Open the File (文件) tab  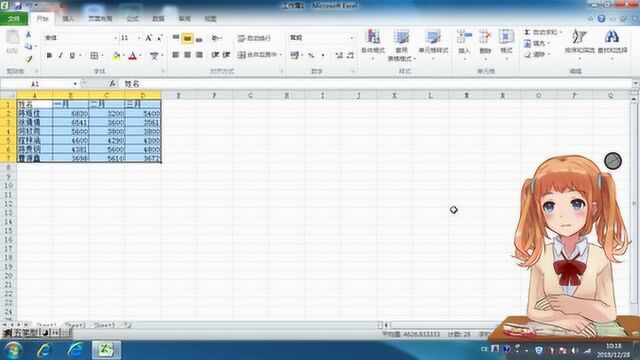14,19
